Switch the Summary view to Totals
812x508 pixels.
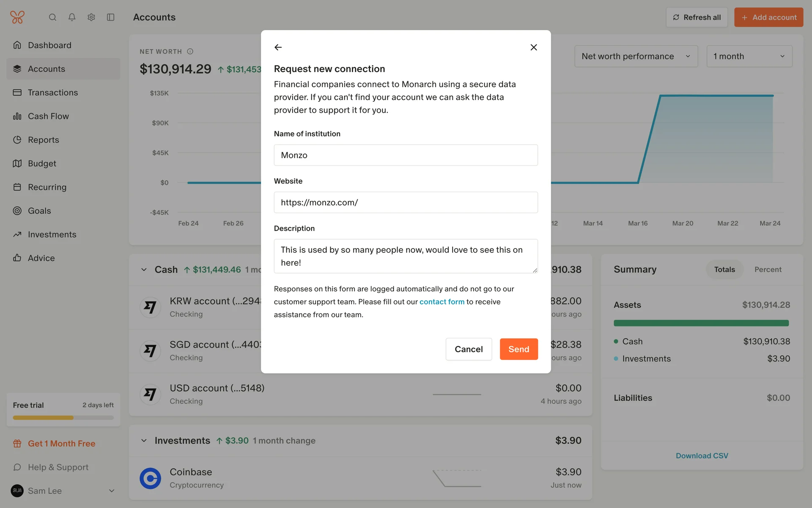724,270
